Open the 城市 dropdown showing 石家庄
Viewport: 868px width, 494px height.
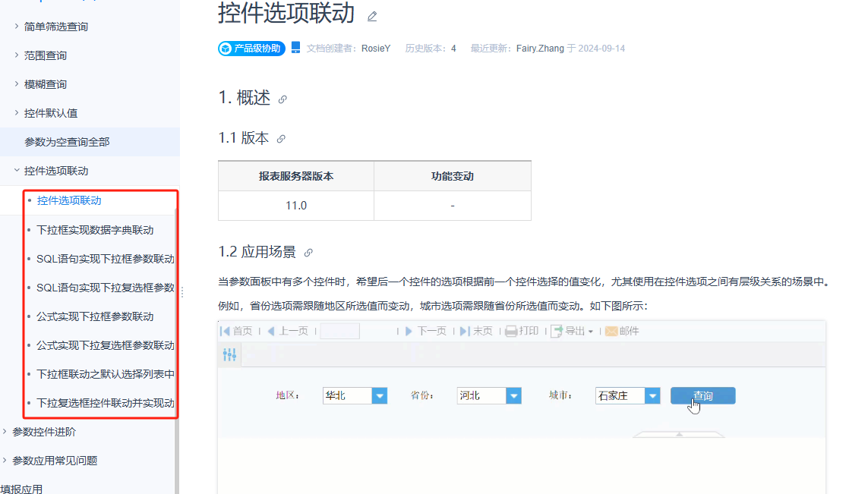652,395
